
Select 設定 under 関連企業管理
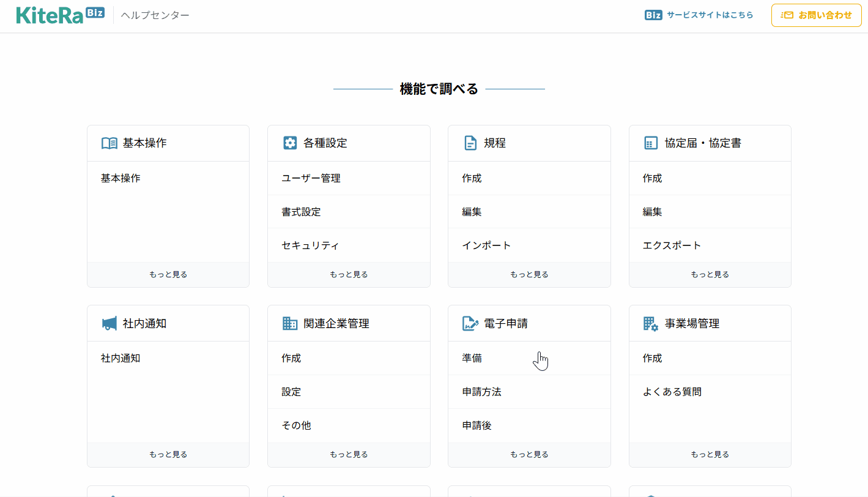point(349,392)
